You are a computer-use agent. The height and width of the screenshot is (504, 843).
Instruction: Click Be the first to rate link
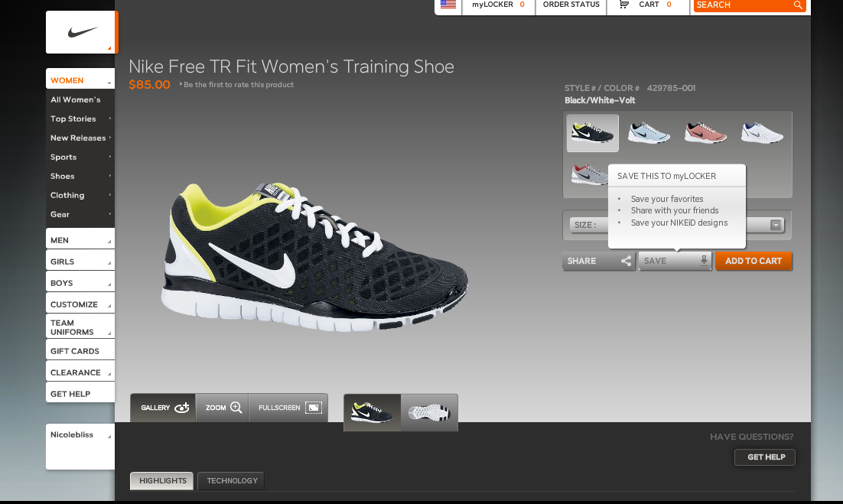(239, 85)
